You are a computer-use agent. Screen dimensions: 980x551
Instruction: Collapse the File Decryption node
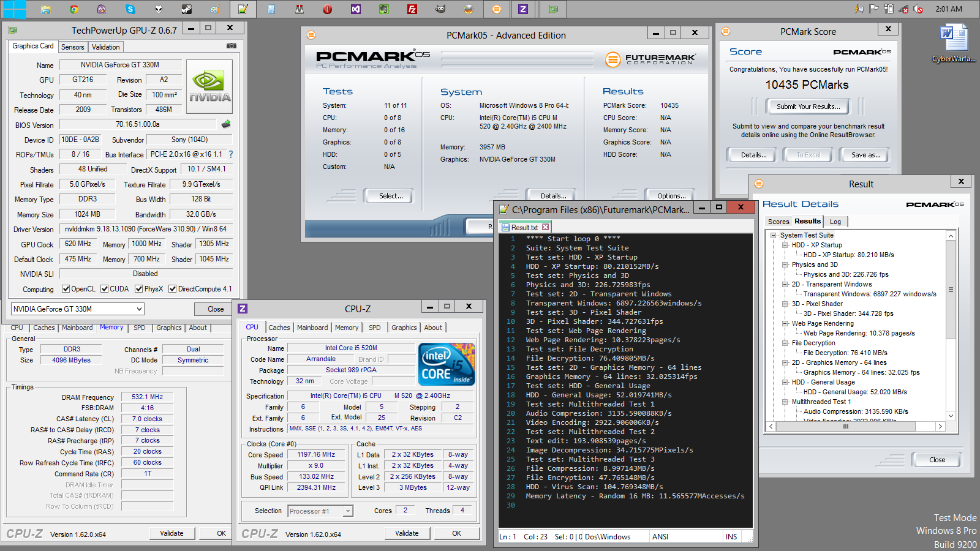[785, 343]
